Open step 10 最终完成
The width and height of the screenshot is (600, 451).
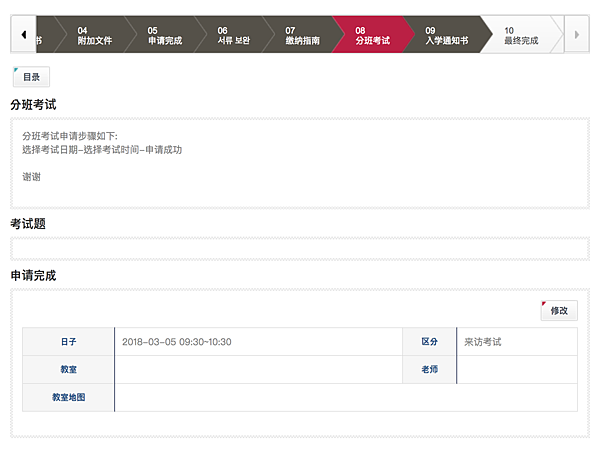521,35
